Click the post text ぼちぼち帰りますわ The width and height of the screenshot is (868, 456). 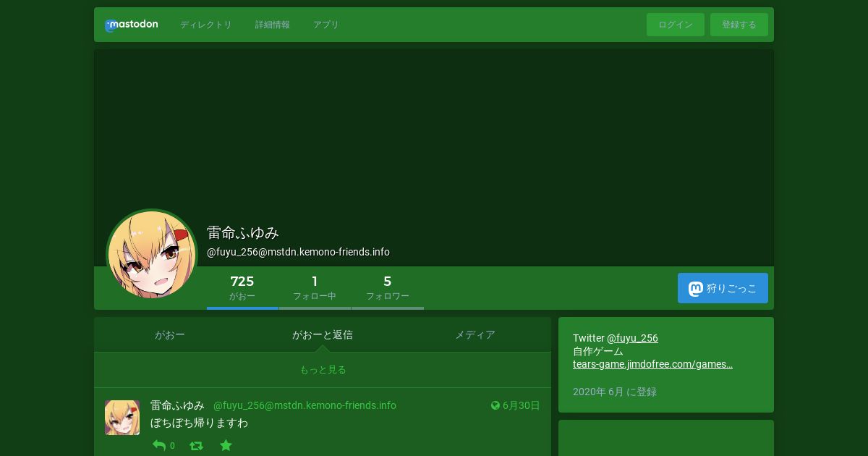click(x=199, y=423)
